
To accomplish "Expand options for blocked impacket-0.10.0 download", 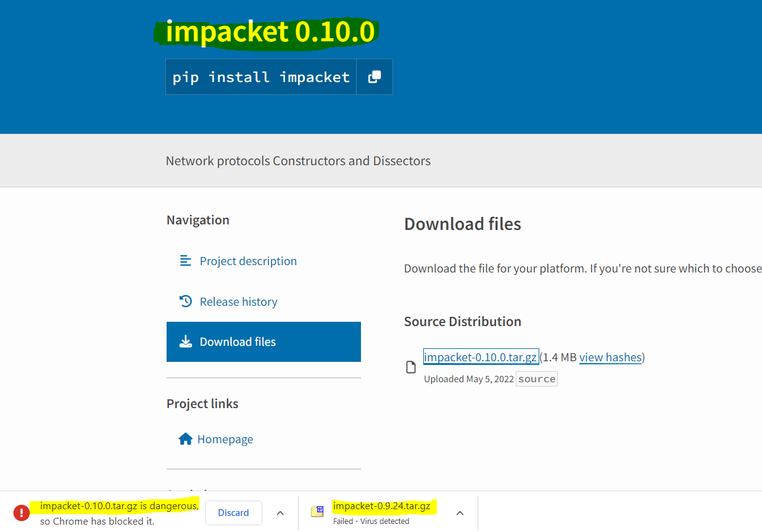I will click(280, 513).
